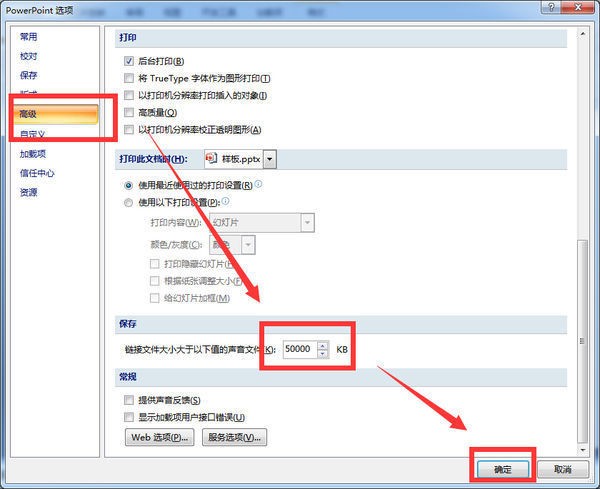Open the 颜色/灰度 dropdown
The image size is (600, 489).
pyautogui.click(x=248, y=244)
